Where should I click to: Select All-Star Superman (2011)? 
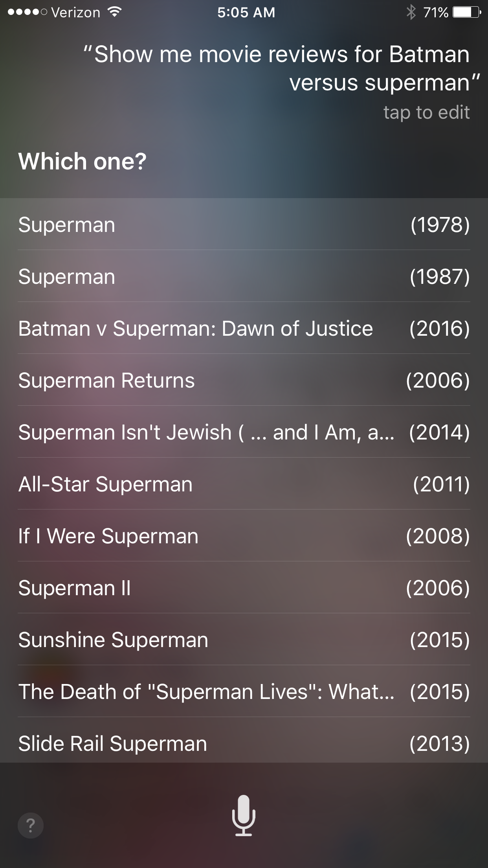click(244, 484)
